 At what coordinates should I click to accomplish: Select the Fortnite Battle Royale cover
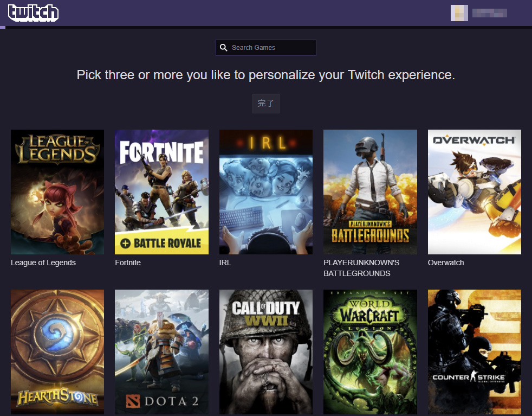(x=161, y=192)
